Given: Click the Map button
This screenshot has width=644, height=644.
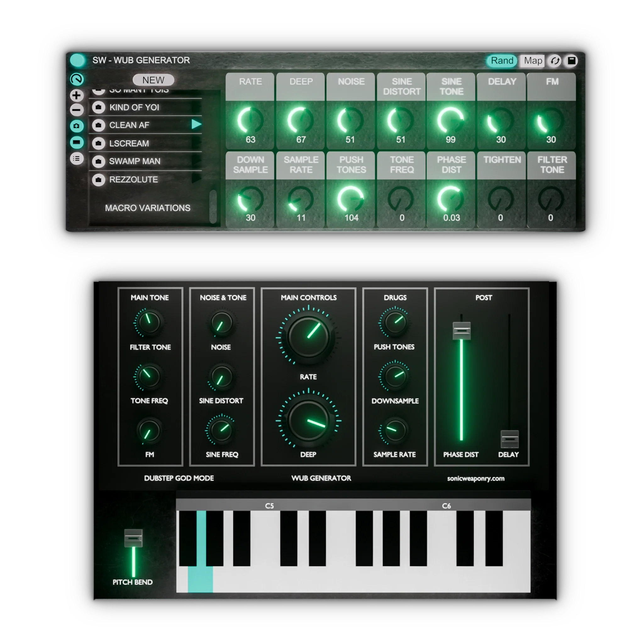Looking at the screenshot, I should [533, 61].
